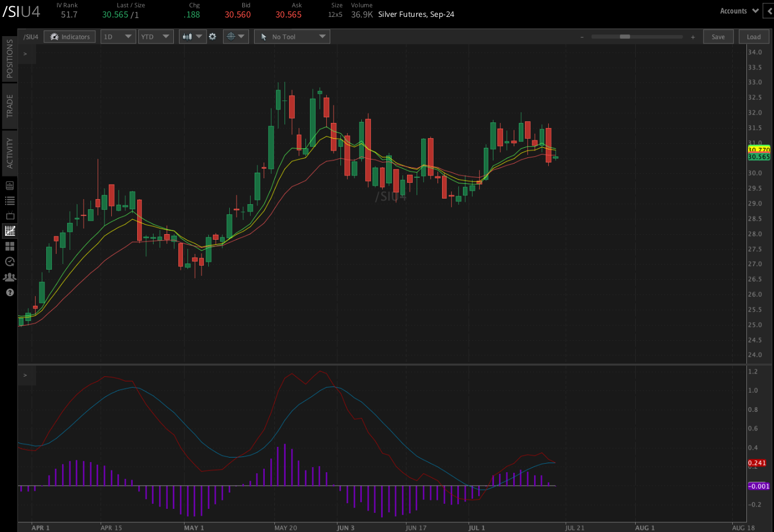This screenshot has width=774, height=532.
Task: Open the No Tool drawing dropdown
Action: [292, 37]
